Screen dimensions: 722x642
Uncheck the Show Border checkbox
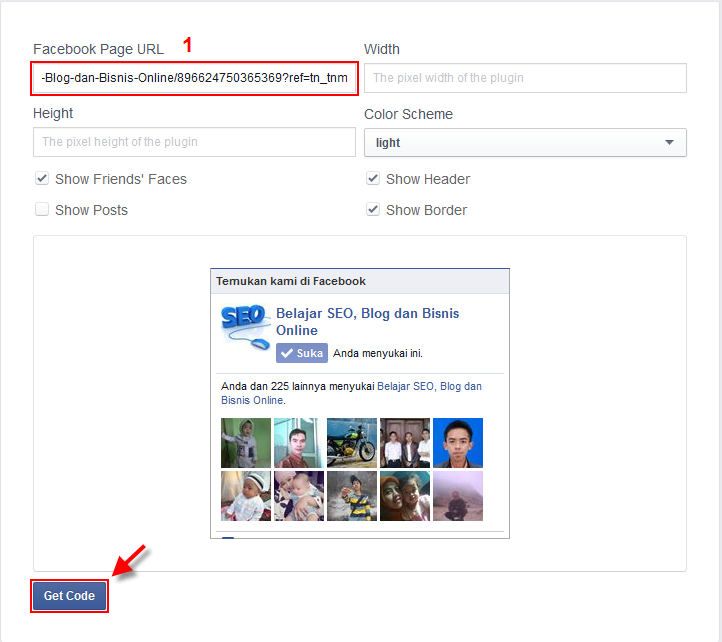tap(373, 210)
